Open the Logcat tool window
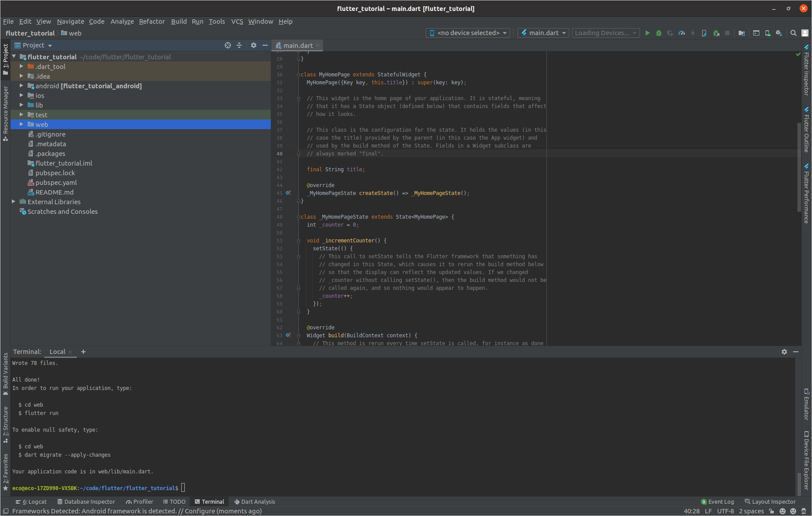 tap(31, 502)
